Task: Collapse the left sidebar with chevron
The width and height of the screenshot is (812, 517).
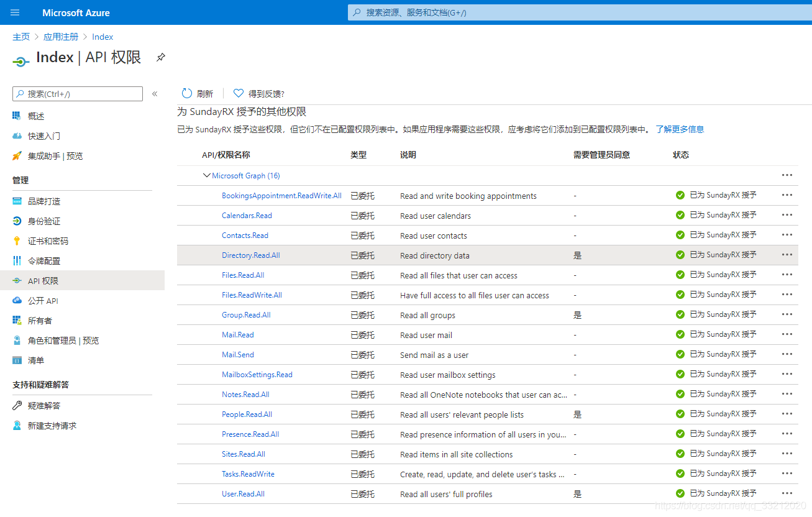Action: (155, 94)
